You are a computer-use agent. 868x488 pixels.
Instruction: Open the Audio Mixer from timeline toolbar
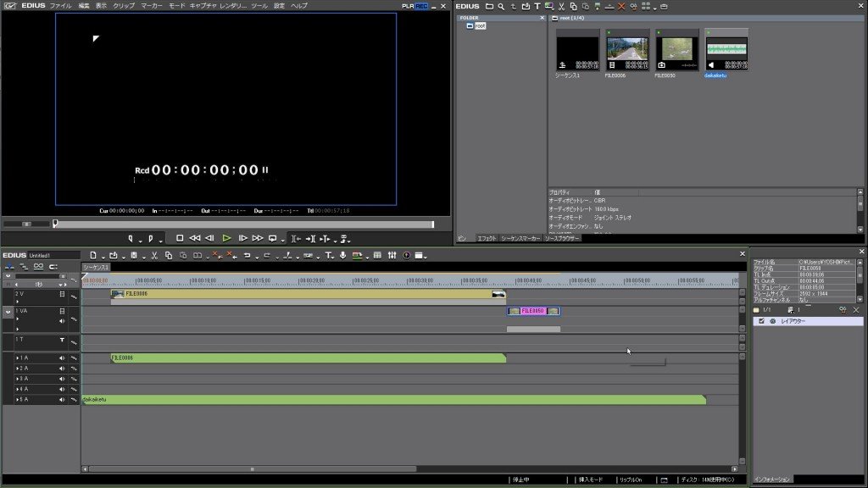coord(392,255)
